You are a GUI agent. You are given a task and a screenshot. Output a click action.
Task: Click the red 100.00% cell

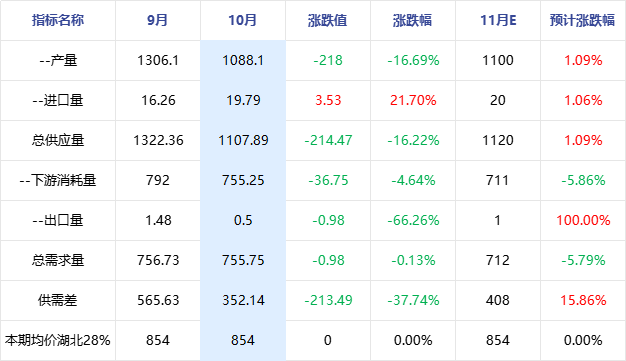583,220
